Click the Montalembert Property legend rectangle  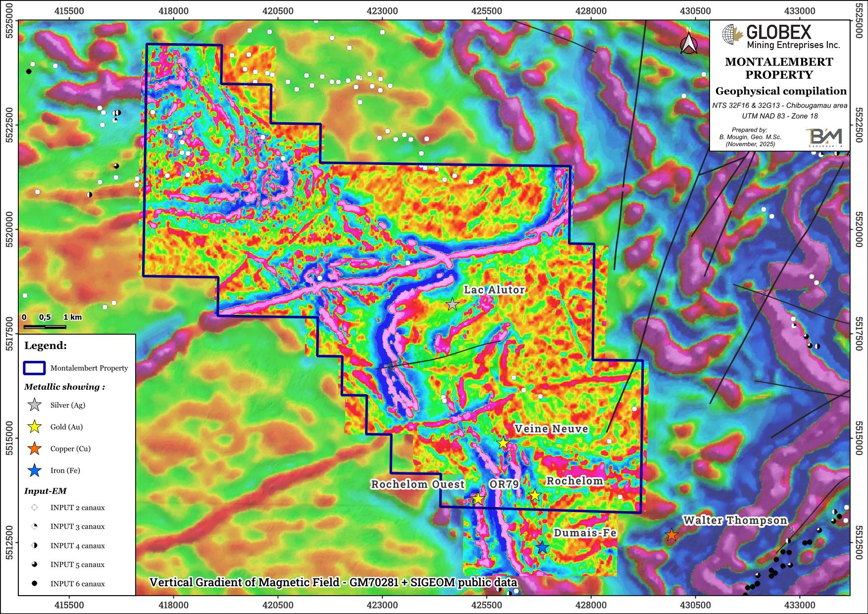pyautogui.click(x=34, y=368)
